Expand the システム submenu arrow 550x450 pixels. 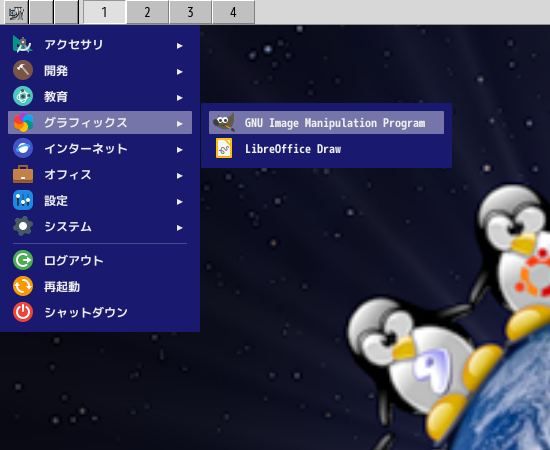180,228
